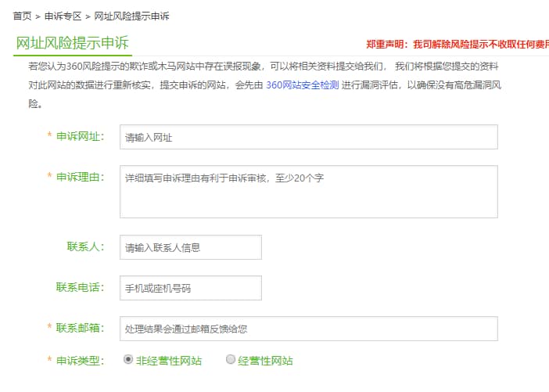
Task: Click the 手机或座机号码 phone field
Action: [x=190, y=288]
